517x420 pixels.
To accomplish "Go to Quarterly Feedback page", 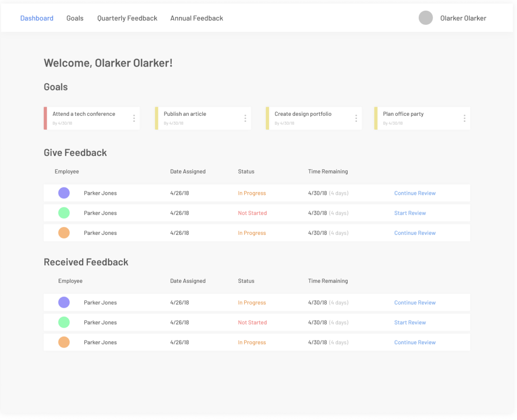I will (127, 18).
